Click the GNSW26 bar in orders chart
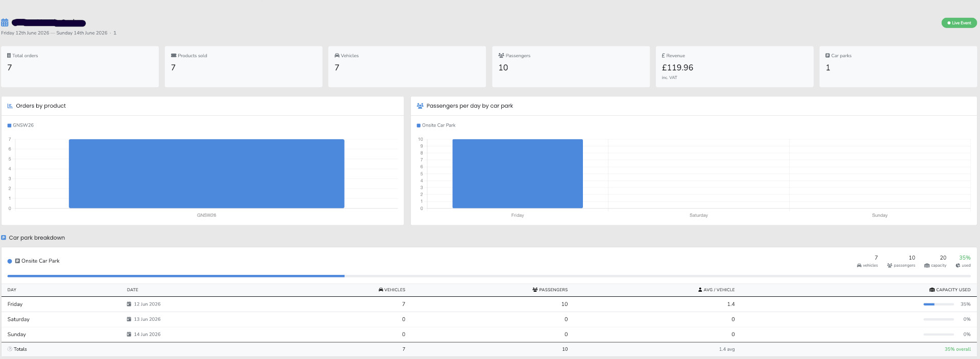Screen dimensions: 980x359 pos(207,173)
